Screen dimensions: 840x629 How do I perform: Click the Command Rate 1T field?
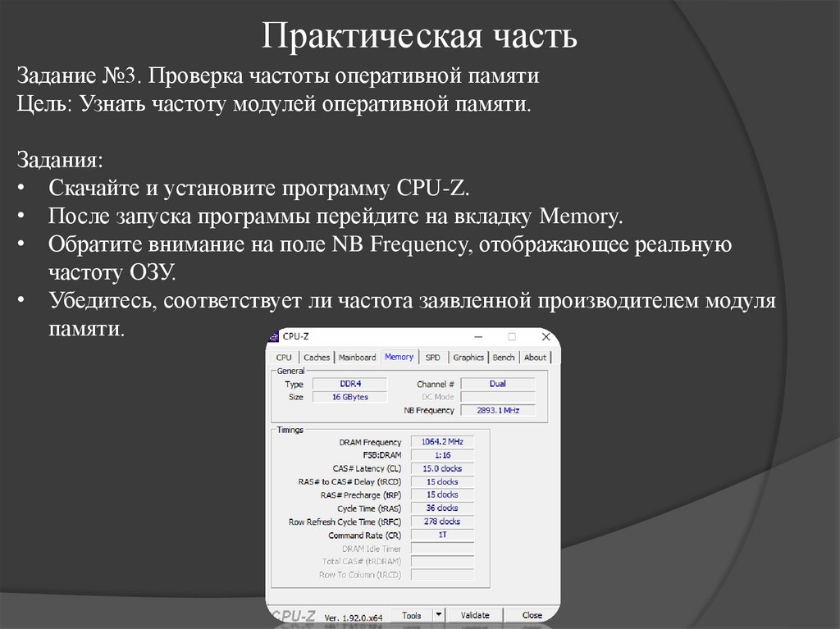(x=443, y=535)
